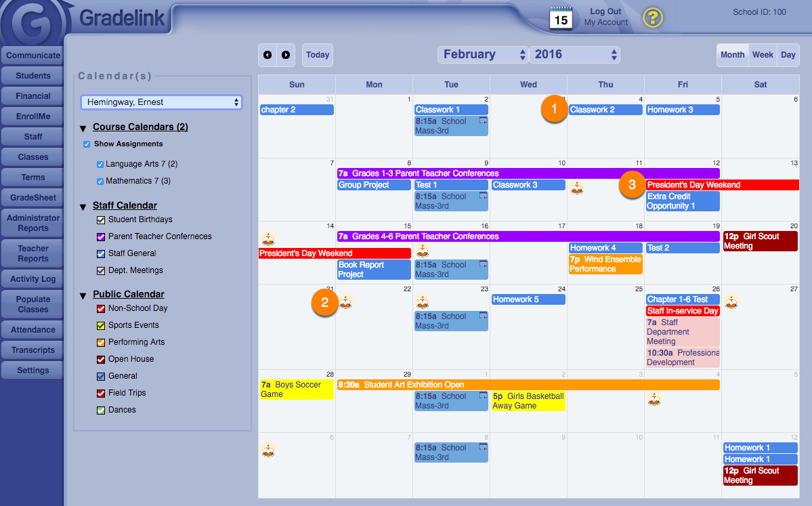Click the birthday cake icon on February 14
The width and height of the screenshot is (812, 506).
268,240
